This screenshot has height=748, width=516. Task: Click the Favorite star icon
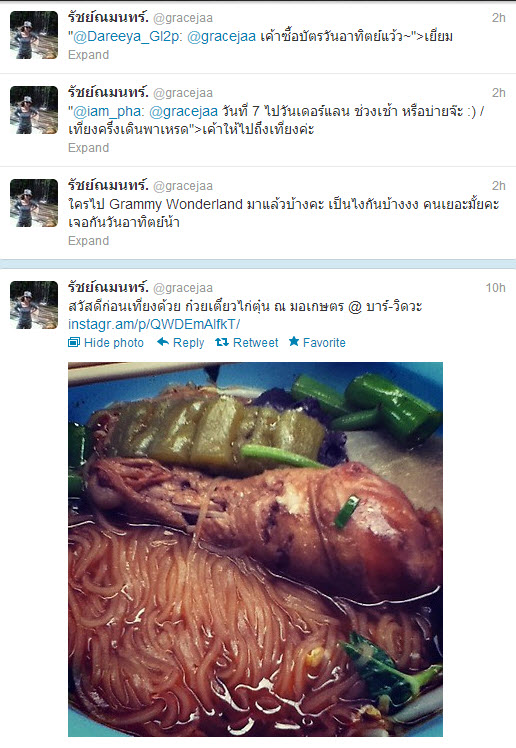coord(294,342)
